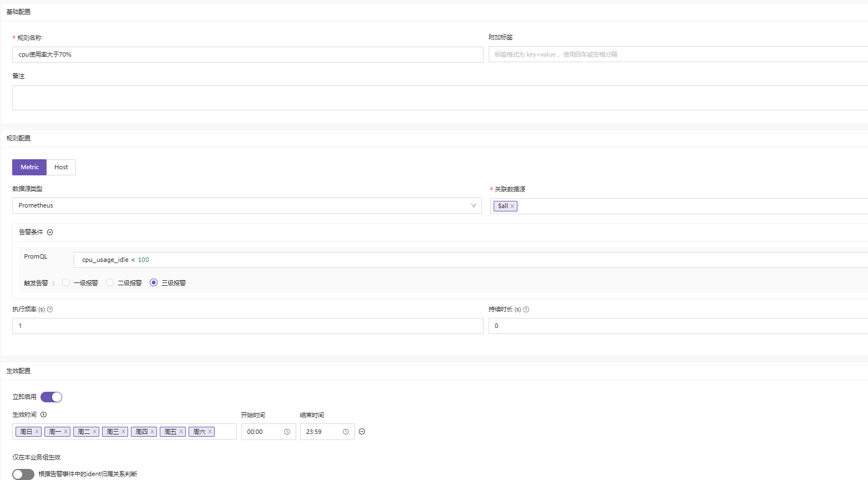Screen dimensions: 868x480
Task: Click clock icon in 开始时间 field
Action: 287,432
